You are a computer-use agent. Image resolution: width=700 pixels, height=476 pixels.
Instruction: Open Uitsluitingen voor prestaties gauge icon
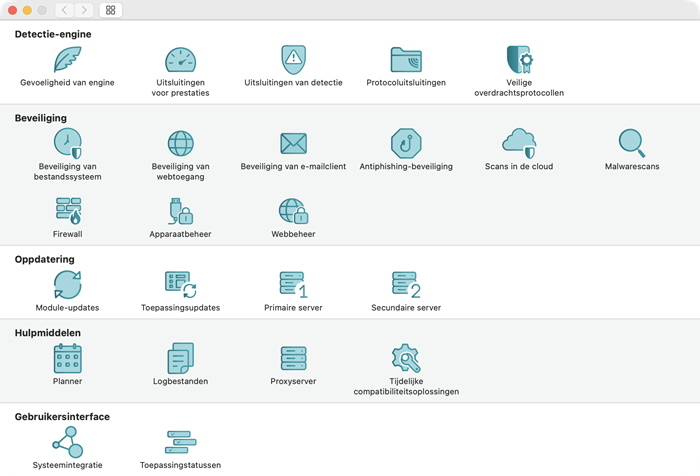180,60
